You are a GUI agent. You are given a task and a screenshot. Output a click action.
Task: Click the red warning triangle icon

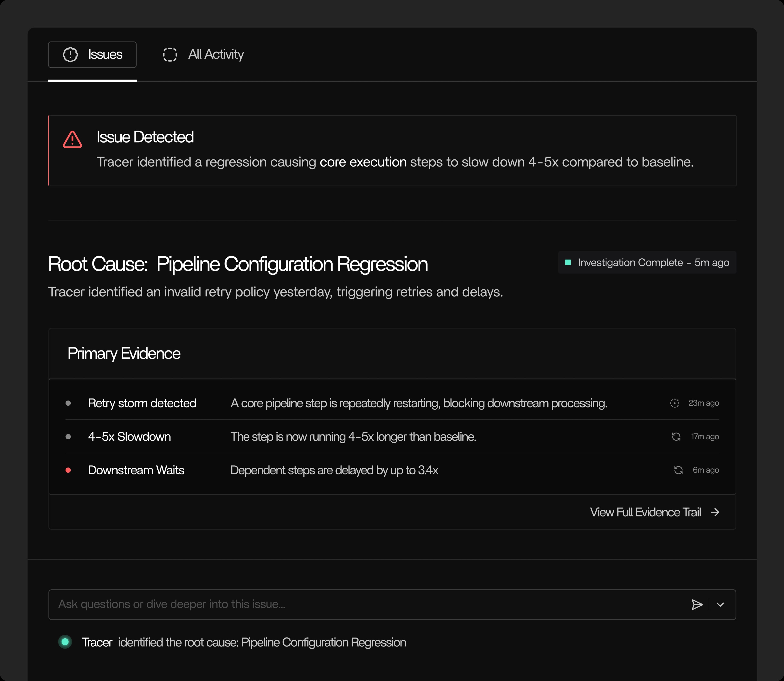pyautogui.click(x=72, y=139)
